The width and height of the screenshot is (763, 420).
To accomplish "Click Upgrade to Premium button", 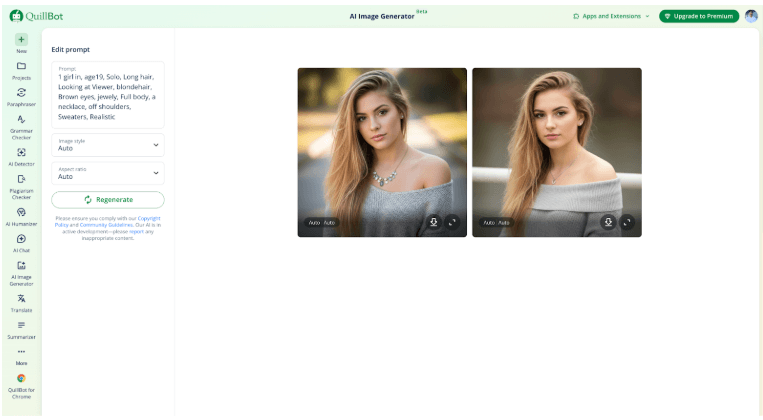I will [699, 16].
